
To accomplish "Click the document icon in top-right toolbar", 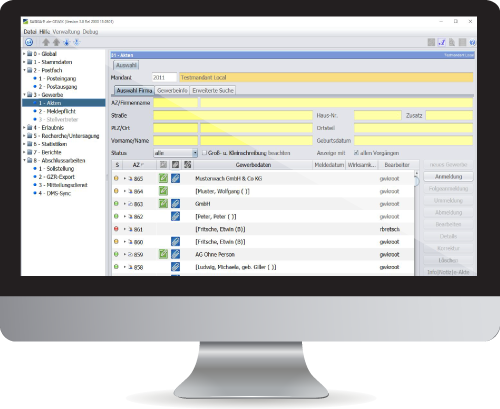I will point(452,42).
